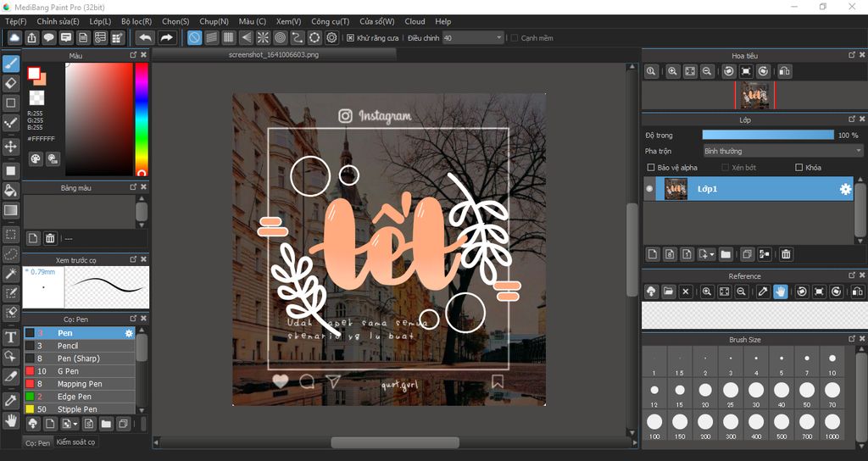Enable Khóa layer lock checkbox
Image resolution: width=868 pixels, height=461 pixels.
798,167
